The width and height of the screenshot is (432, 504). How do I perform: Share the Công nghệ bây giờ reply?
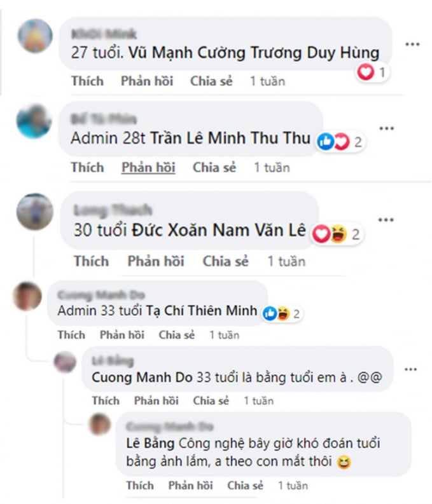coord(245,486)
